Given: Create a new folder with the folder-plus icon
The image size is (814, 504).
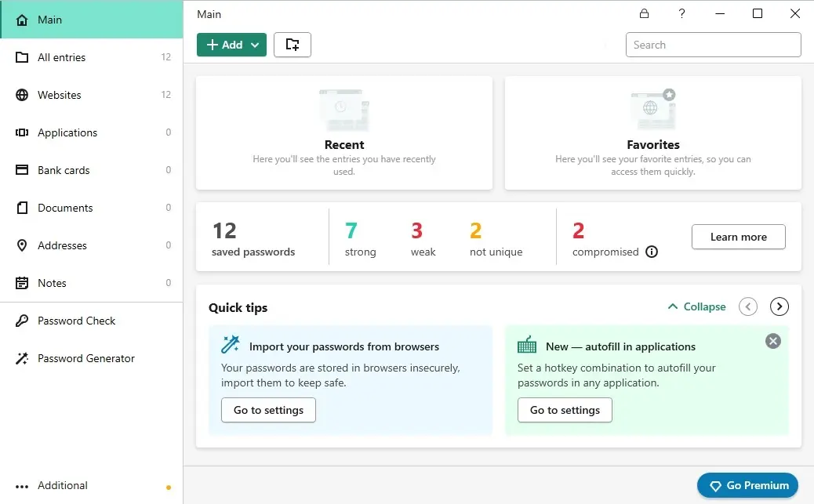Looking at the screenshot, I should pos(293,45).
